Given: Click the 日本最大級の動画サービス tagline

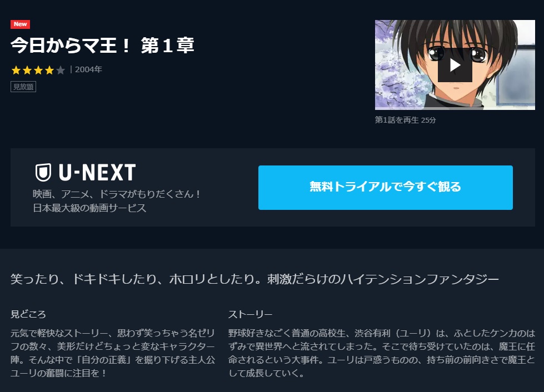Looking at the screenshot, I should click(89, 208).
